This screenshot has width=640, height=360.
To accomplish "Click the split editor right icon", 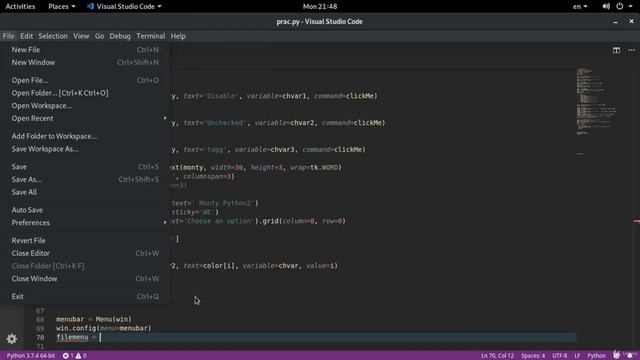I will [x=616, y=50].
